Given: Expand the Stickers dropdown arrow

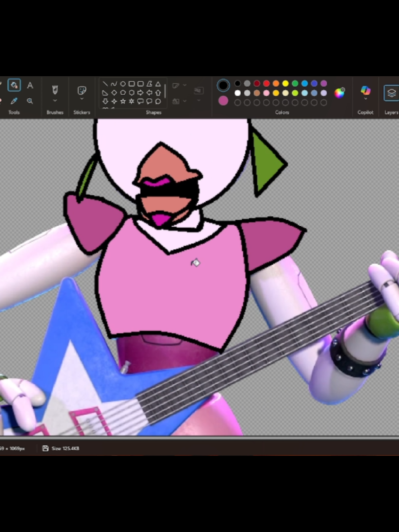Looking at the screenshot, I should pyautogui.click(x=82, y=99).
